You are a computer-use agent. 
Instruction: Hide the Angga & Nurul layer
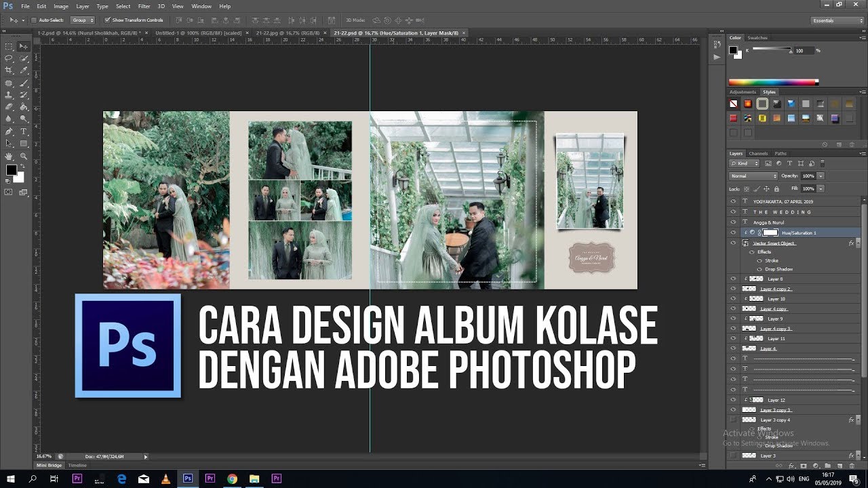pos(733,222)
